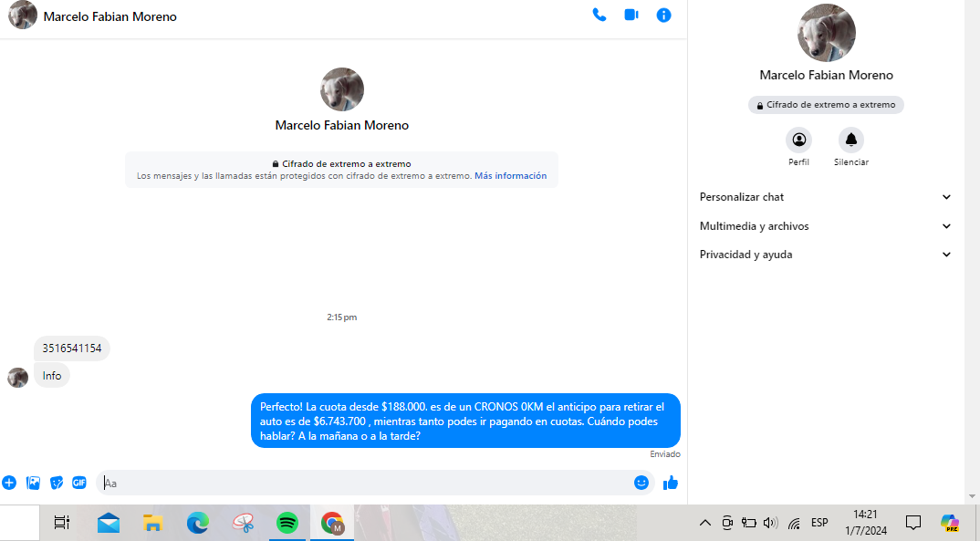Click the 3516541154 message bubble
The width and height of the screenshot is (980, 541).
point(72,349)
